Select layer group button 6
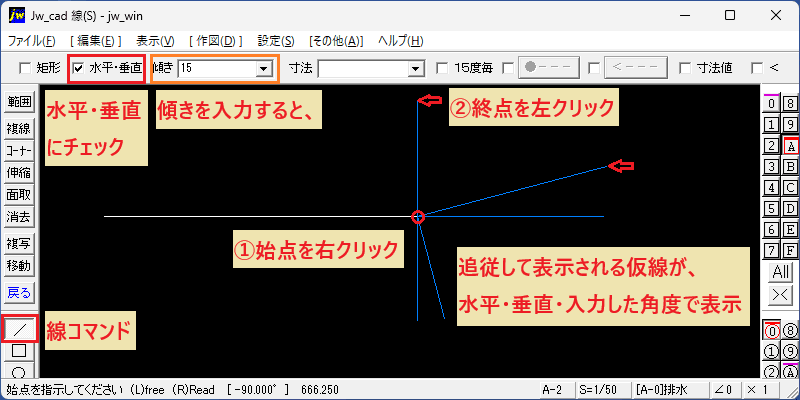800x400 pixels. 771,230
